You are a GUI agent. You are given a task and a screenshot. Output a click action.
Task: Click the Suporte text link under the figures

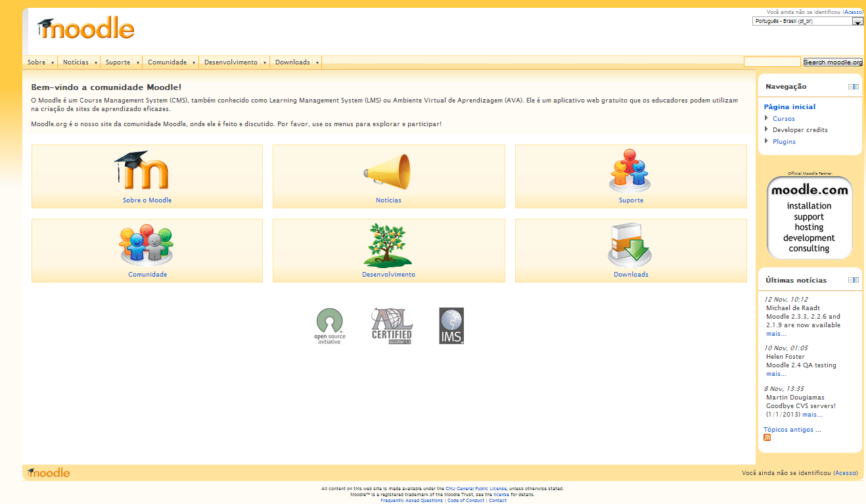pos(631,200)
